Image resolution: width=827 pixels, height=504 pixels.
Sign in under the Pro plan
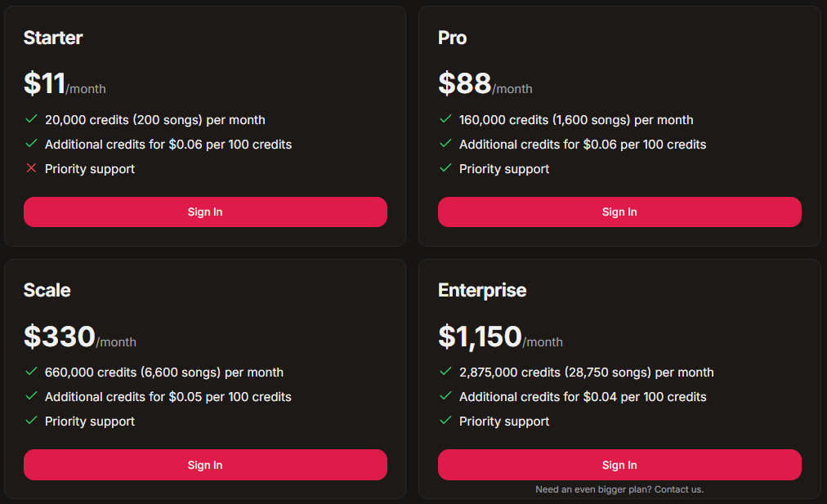619,212
